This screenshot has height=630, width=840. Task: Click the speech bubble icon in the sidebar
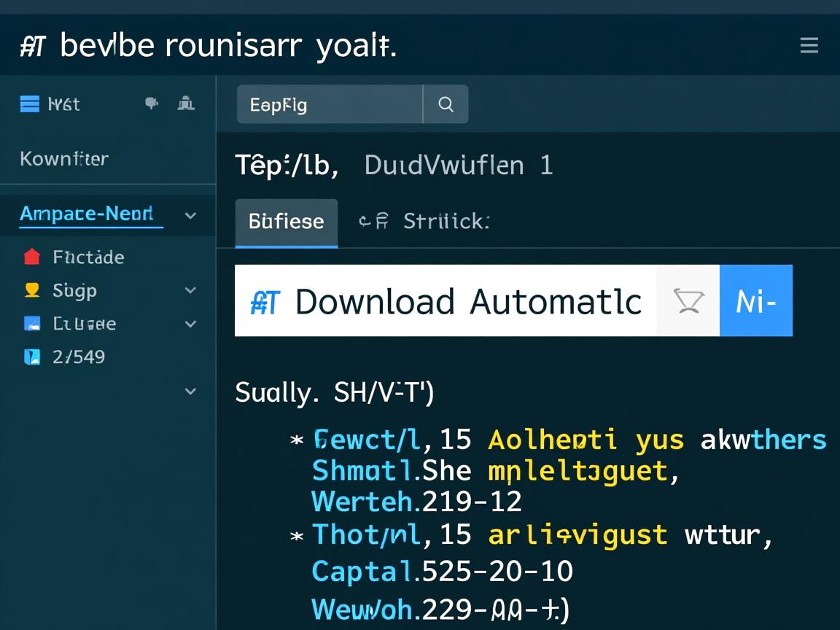[x=152, y=104]
